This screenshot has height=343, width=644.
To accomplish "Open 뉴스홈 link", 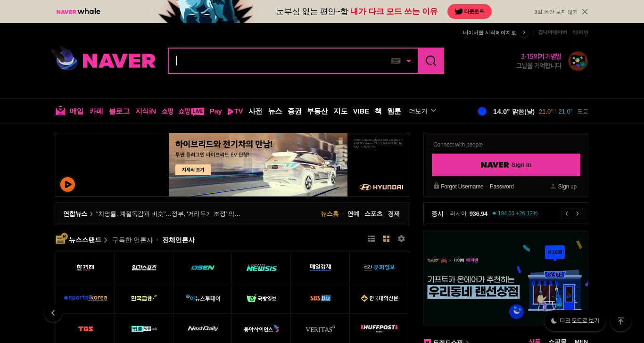I will [x=330, y=214].
